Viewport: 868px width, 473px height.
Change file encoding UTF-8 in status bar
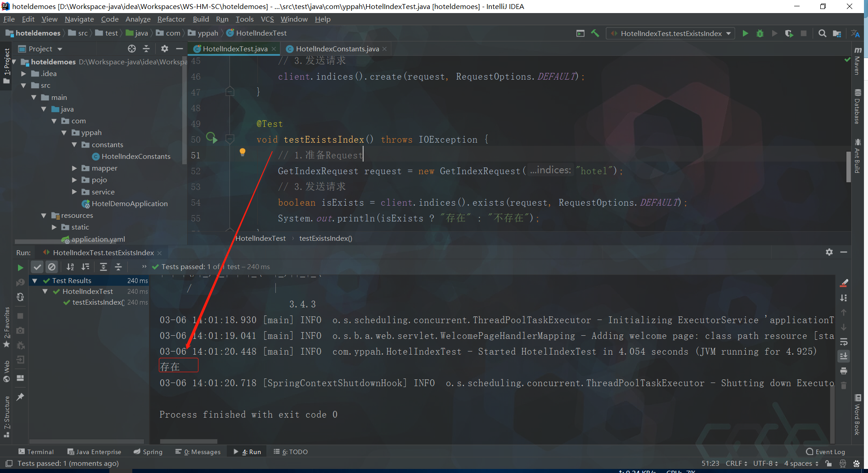765,464
